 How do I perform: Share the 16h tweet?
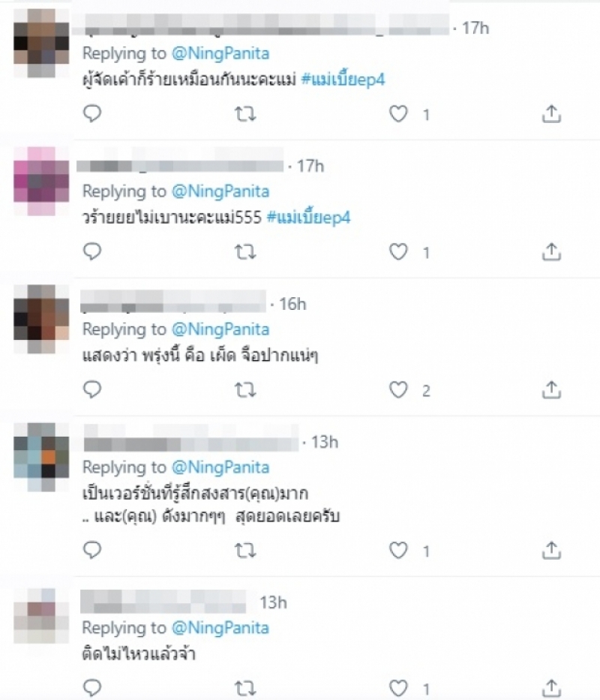coord(551,389)
